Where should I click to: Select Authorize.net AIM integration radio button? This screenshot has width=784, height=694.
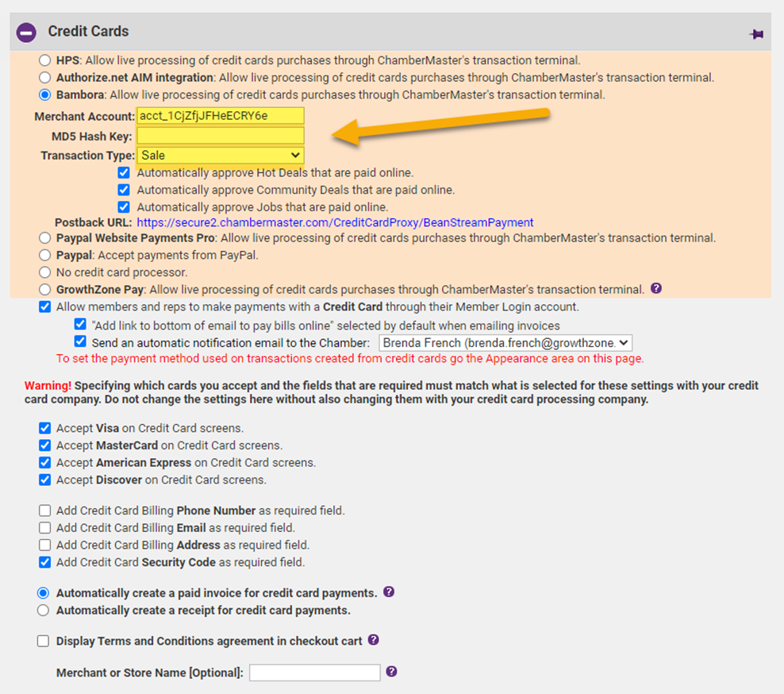click(45, 78)
